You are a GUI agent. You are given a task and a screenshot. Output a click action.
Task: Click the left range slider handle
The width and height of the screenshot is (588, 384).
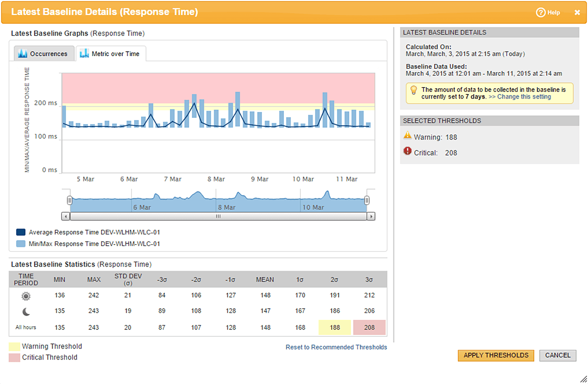(x=69, y=200)
